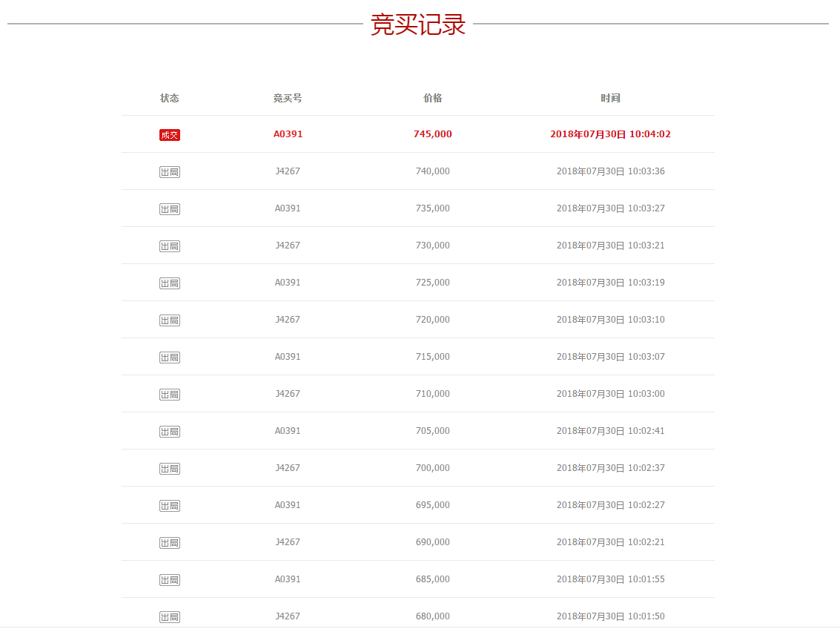This screenshot has height=629, width=840.
Task: Click the 出局 badge in the 690,000 row
Action: coord(169,543)
